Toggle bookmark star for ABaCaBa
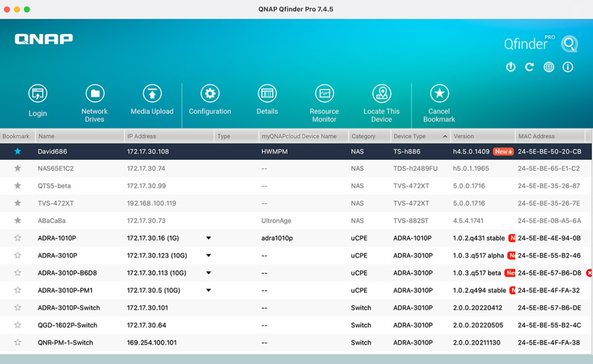Screen dimensions: 593x364 coord(18,220)
